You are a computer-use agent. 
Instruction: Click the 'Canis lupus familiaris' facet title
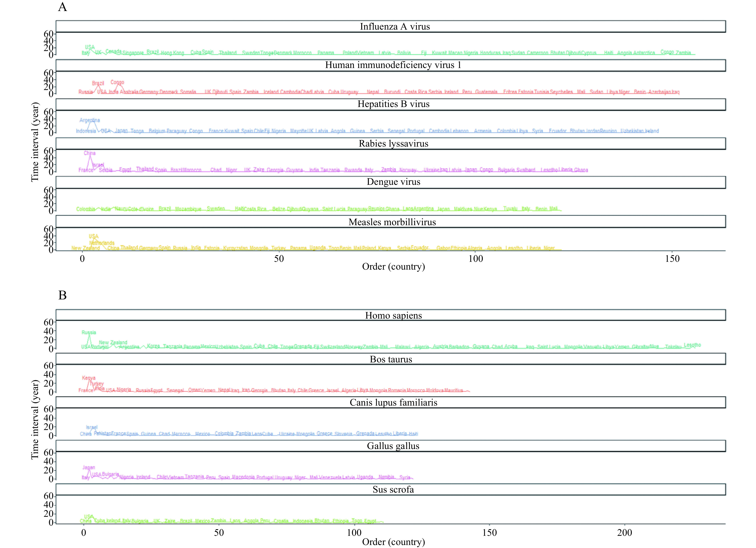(x=393, y=403)
